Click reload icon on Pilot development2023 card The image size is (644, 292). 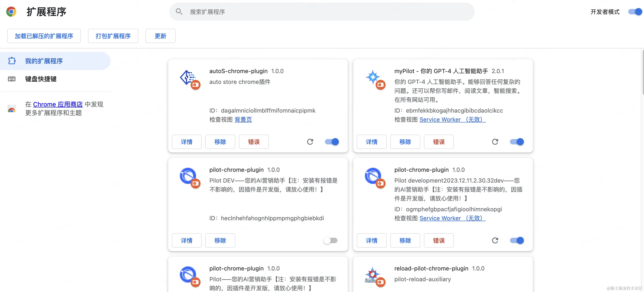pos(495,240)
